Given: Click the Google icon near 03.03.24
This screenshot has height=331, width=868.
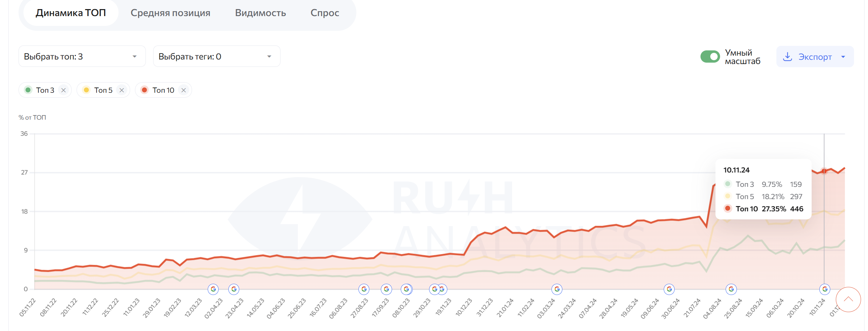Looking at the screenshot, I should 557,289.
